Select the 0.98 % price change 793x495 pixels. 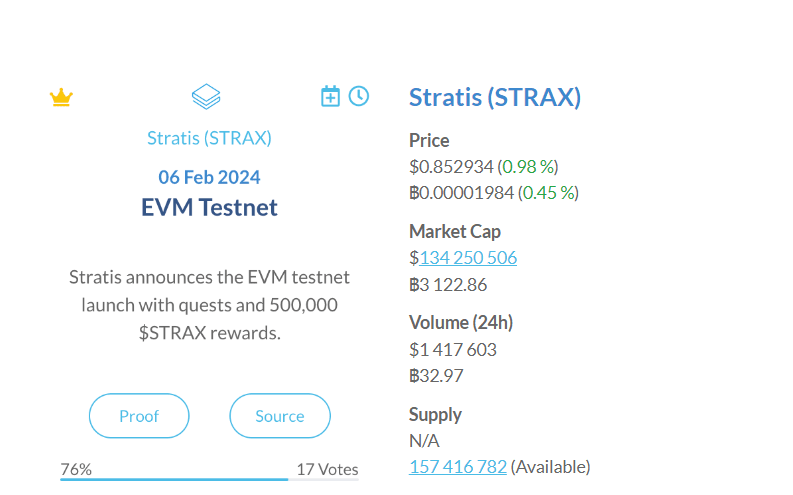[528, 167]
